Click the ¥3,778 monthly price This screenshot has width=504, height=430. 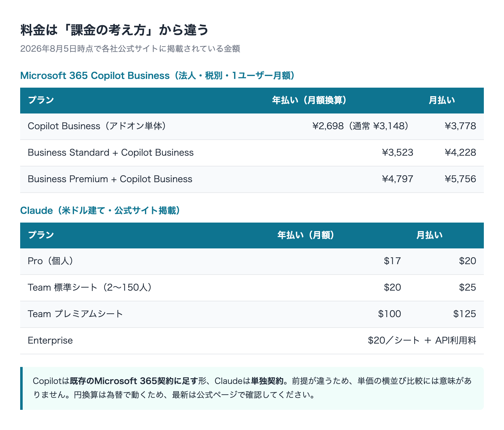tap(460, 126)
